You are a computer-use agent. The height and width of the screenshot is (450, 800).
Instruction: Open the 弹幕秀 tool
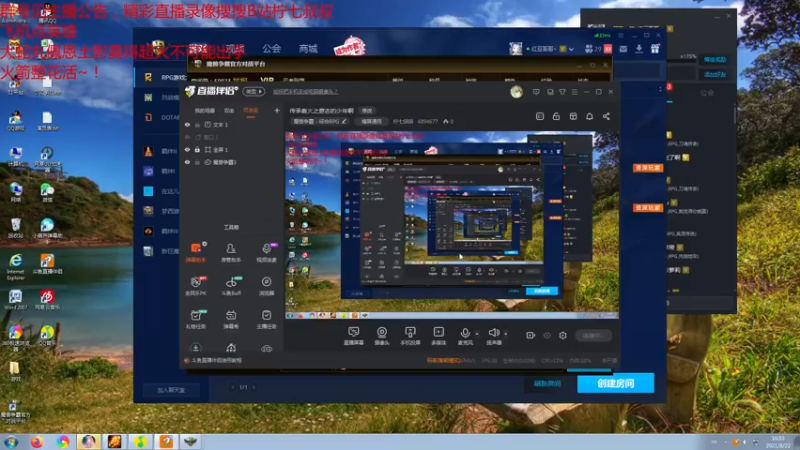(x=231, y=319)
